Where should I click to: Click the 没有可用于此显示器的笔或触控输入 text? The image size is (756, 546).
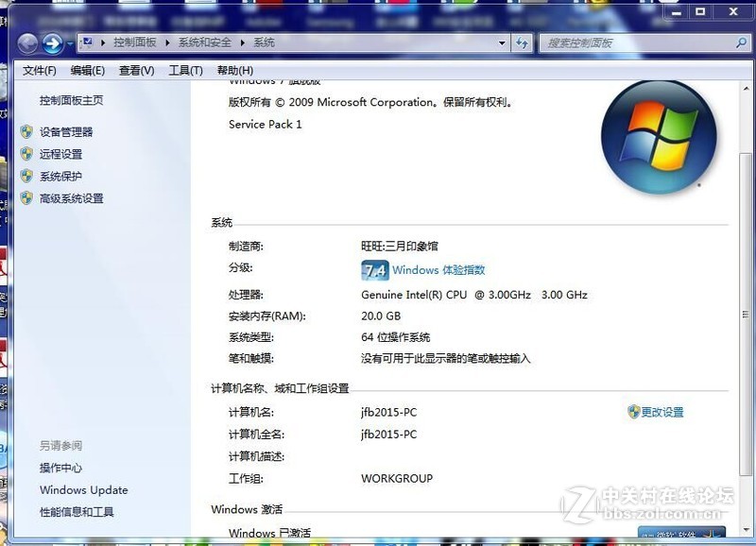click(445, 359)
